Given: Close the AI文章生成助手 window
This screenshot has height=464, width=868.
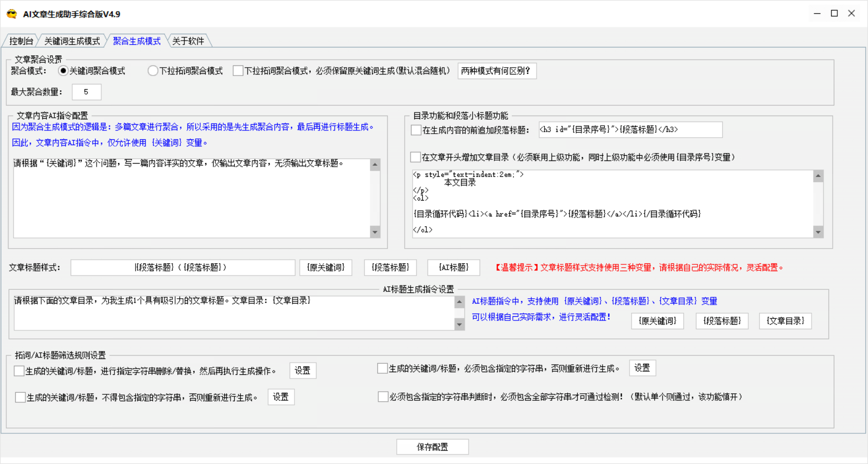Looking at the screenshot, I should pos(852,14).
